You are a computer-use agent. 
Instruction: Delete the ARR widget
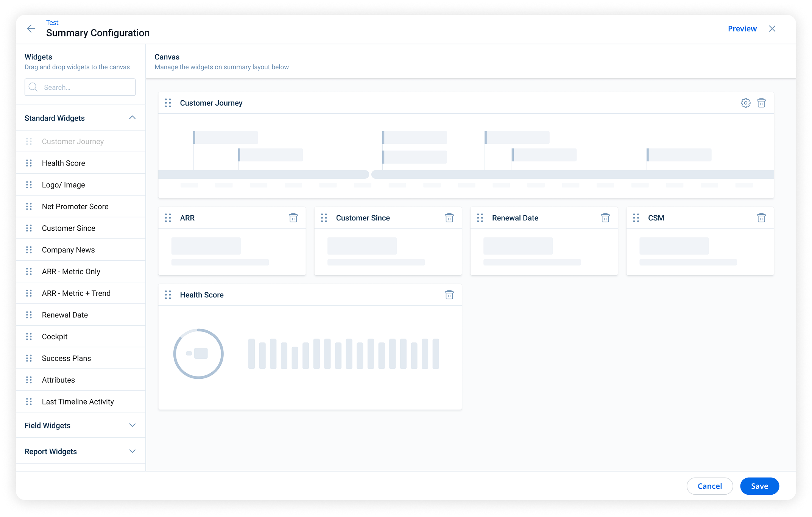click(x=293, y=217)
